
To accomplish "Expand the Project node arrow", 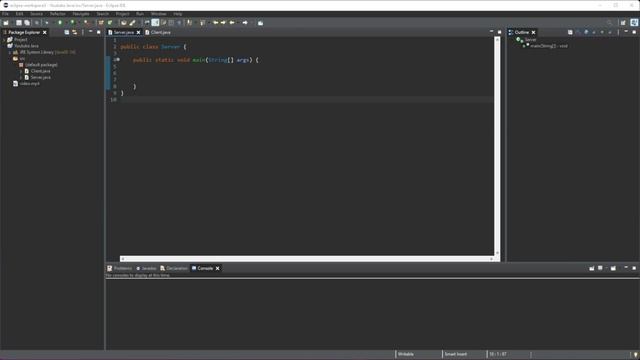I will click(4, 40).
